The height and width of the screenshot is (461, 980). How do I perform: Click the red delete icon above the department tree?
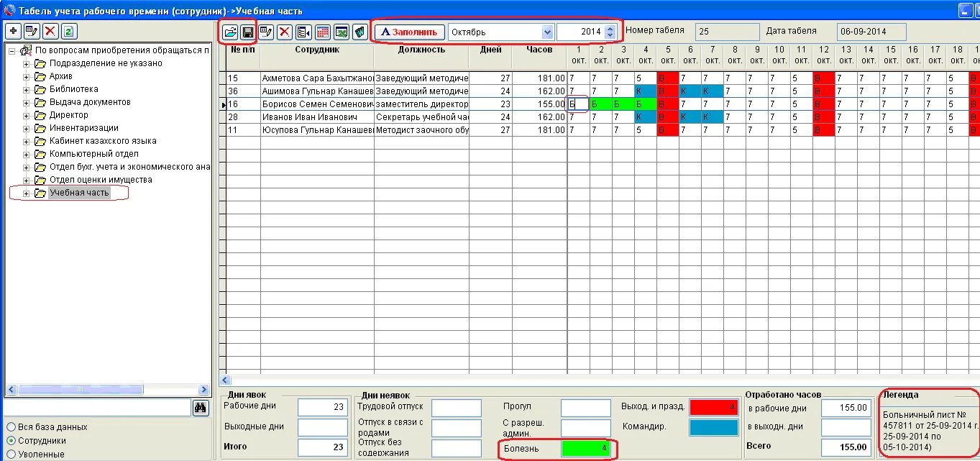pyautogui.click(x=50, y=31)
